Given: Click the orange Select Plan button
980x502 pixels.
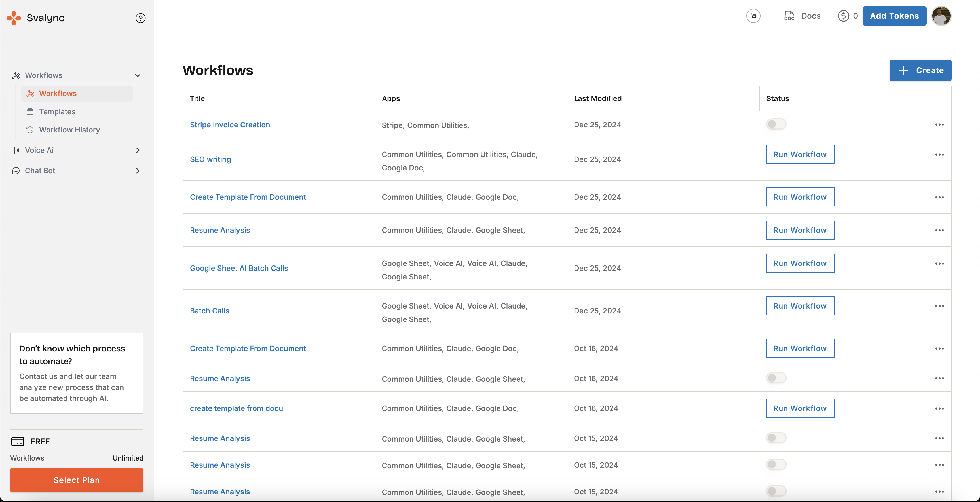Looking at the screenshot, I should (x=77, y=480).
